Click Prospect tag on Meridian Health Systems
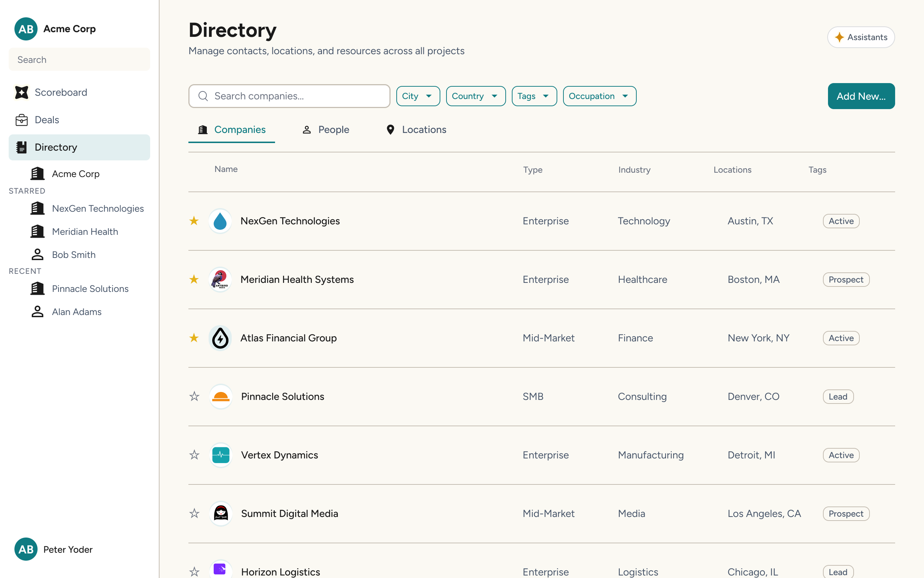 pyautogui.click(x=846, y=280)
